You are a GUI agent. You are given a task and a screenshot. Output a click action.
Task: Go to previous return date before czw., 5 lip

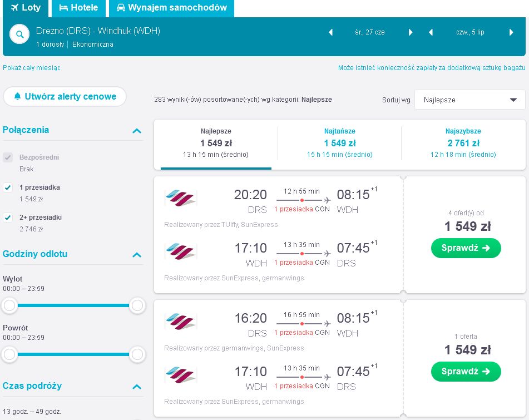click(431, 32)
